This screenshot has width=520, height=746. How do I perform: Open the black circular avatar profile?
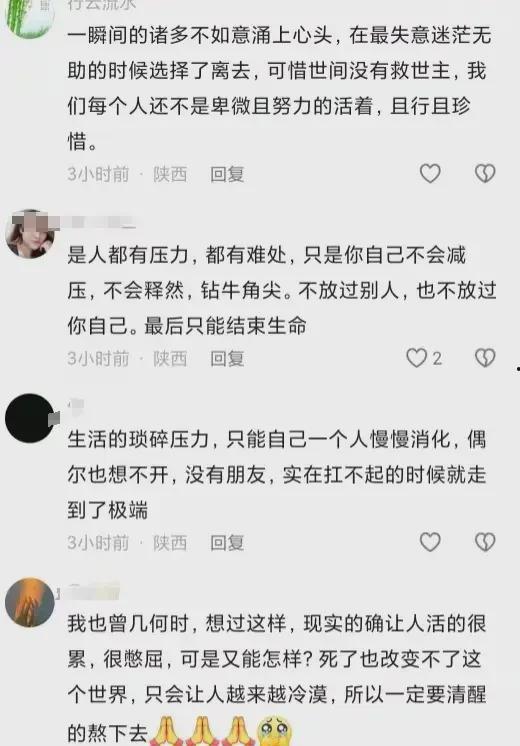tap(29, 418)
